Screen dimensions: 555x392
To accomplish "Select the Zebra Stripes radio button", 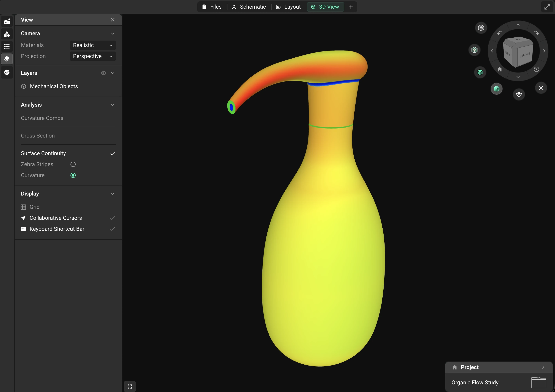I will 73,164.
